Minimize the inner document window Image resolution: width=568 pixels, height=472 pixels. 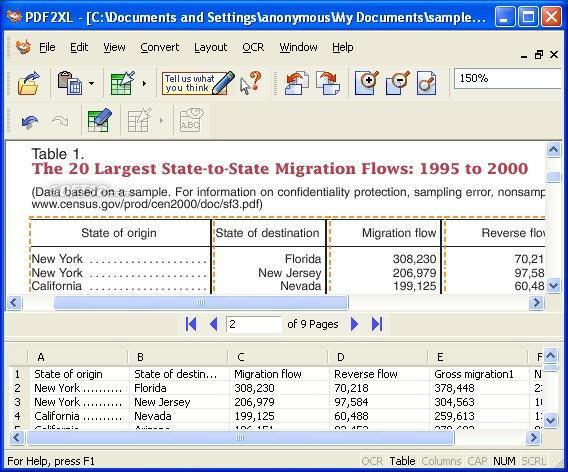(x=524, y=56)
